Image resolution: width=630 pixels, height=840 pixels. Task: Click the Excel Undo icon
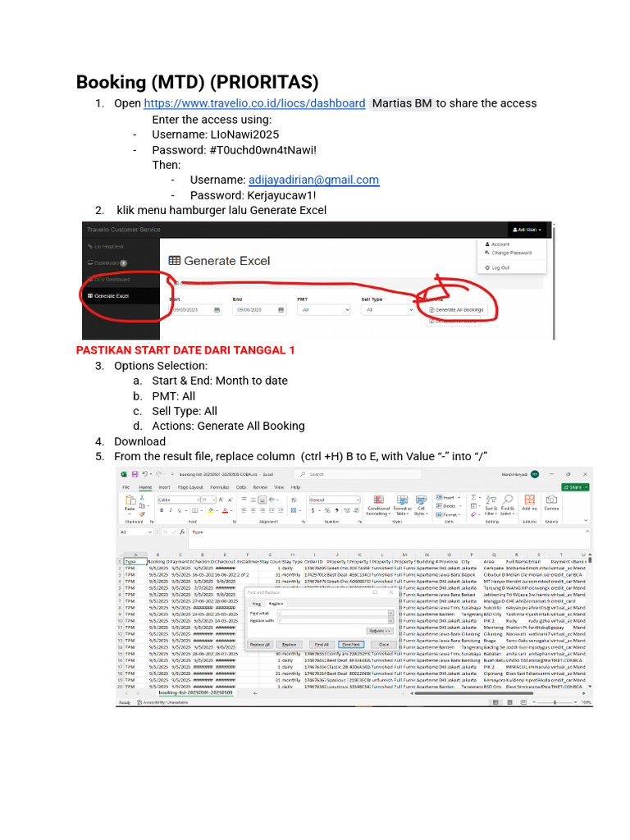click(145, 474)
